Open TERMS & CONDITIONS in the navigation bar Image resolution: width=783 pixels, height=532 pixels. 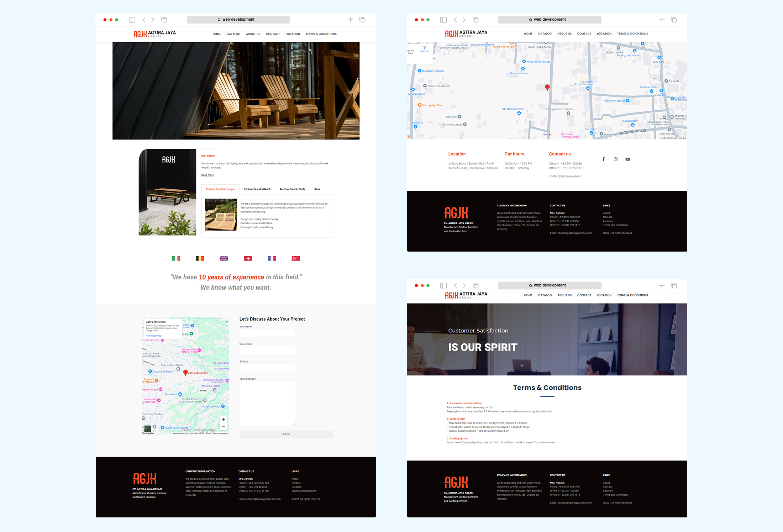pos(321,34)
